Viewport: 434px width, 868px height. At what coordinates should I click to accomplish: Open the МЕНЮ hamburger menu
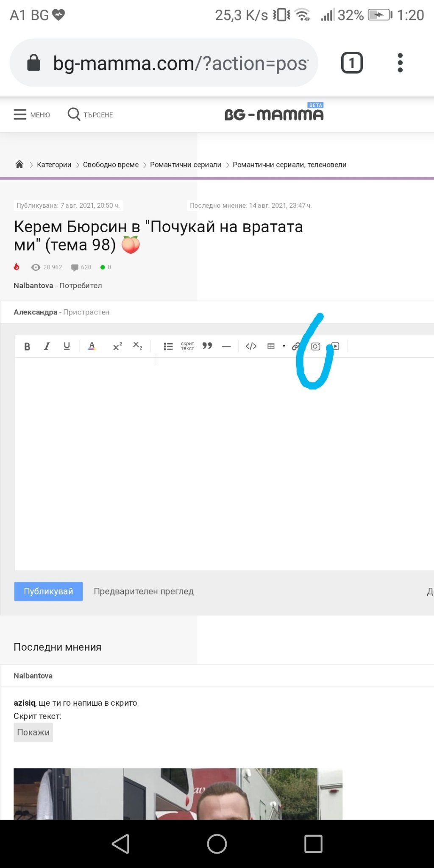coord(32,114)
